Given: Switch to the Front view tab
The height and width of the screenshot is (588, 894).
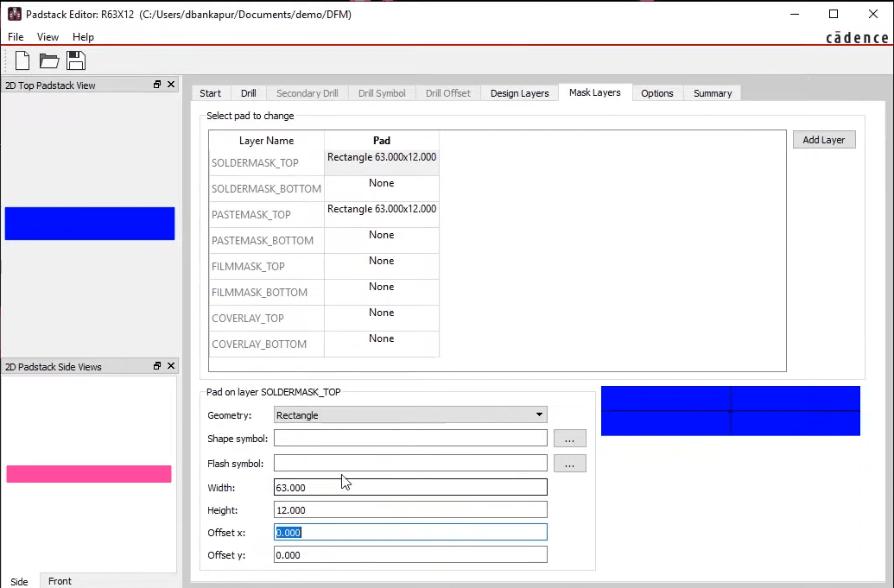Looking at the screenshot, I should [x=60, y=580].
